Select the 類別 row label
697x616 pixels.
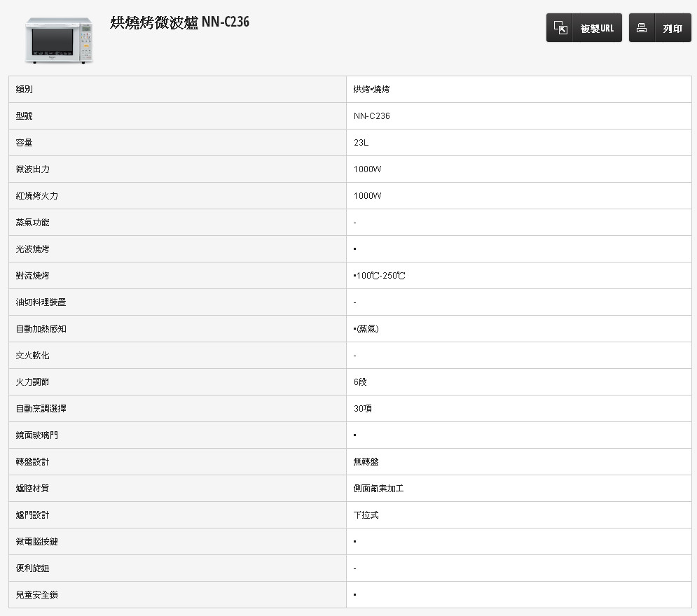coord(24,90)
